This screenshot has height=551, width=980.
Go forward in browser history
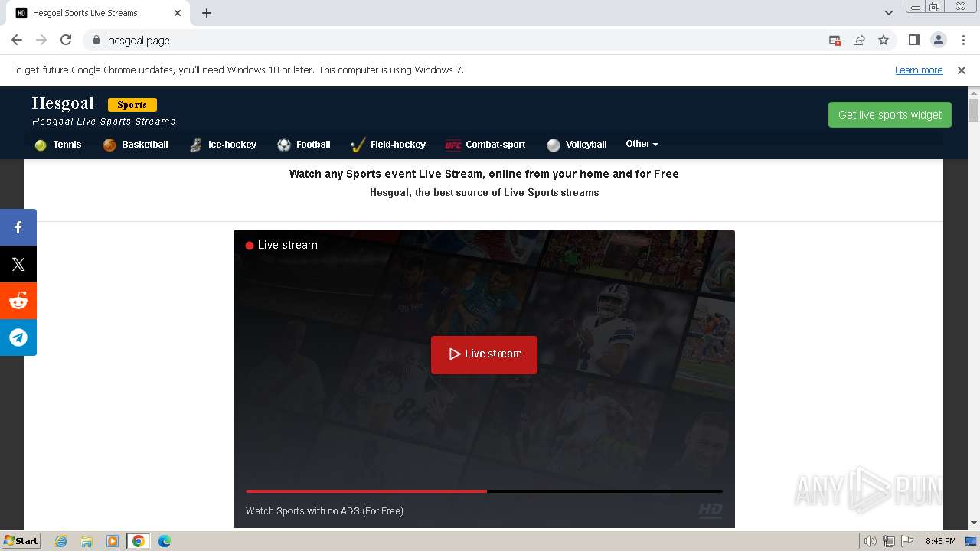[x=41, y=41]
